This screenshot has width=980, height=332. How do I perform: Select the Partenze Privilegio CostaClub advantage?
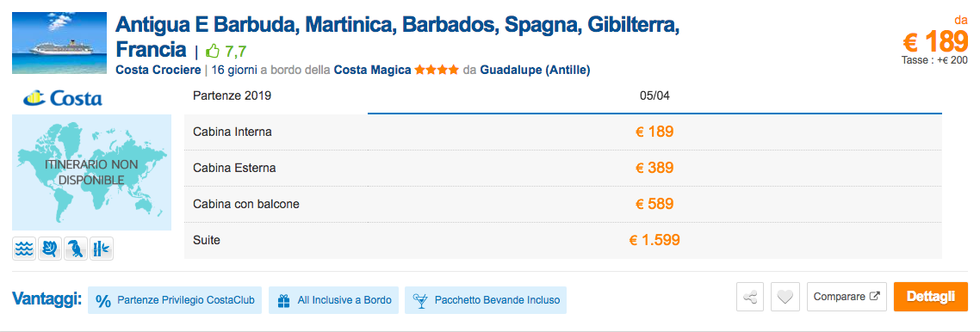click(x=175, y=300)
